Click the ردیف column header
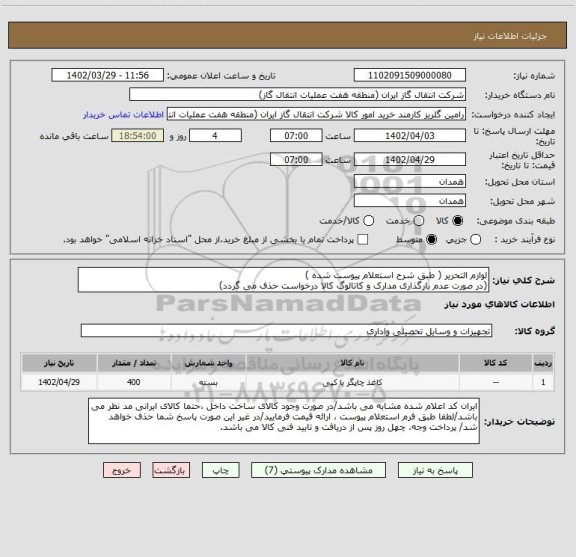 click(543, 363)
